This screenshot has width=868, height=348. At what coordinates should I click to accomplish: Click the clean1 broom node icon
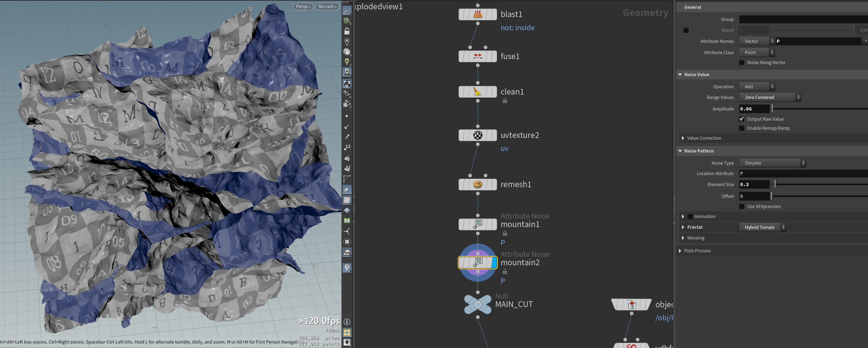[478, 92]
